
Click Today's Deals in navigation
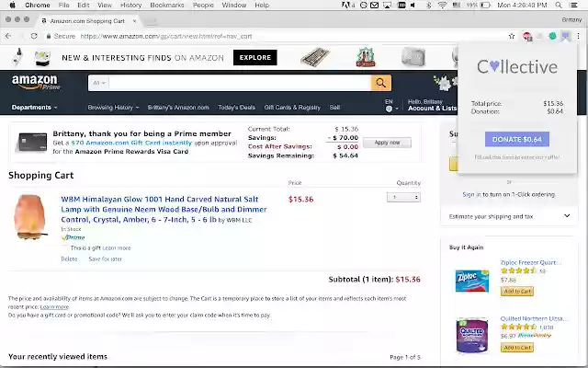click(236, 108)
